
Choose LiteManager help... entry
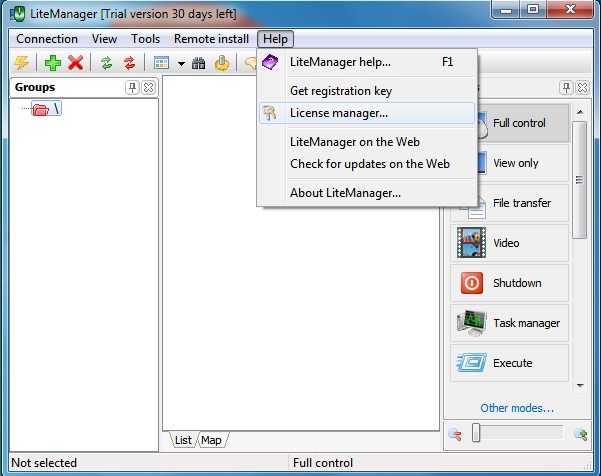click(367, 62)
